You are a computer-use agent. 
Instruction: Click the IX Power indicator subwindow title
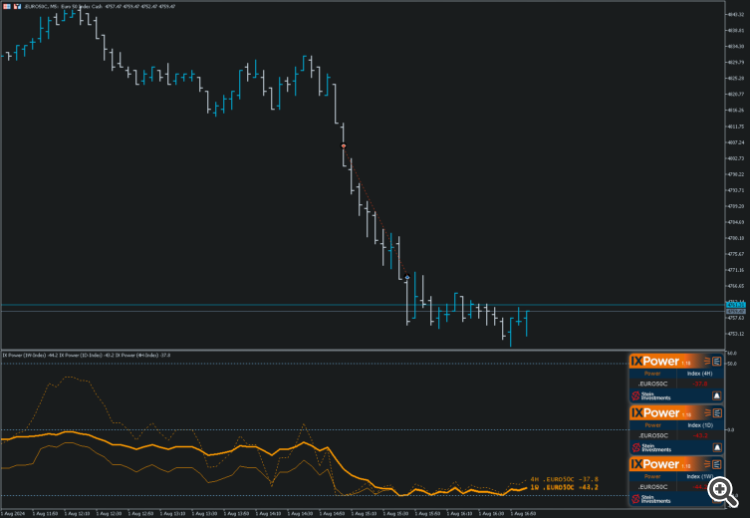[x=87, y=355]
